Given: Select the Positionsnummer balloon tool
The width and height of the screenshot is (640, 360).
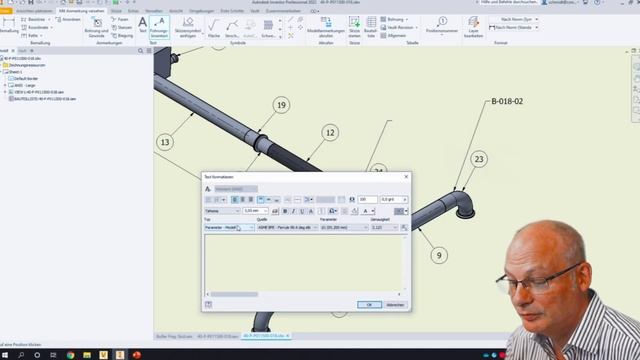Looking at the screenshot, I should point(442,25).
